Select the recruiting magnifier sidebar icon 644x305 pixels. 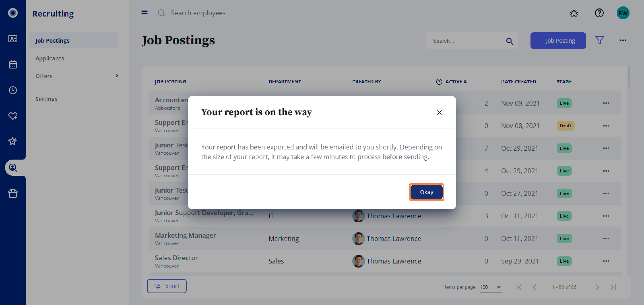coord(13,167)
